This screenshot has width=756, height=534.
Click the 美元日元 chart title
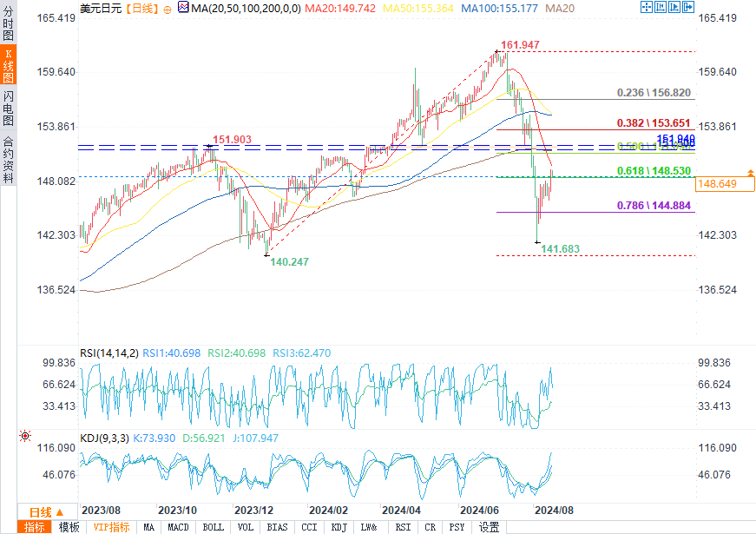[x=101, y=8]
